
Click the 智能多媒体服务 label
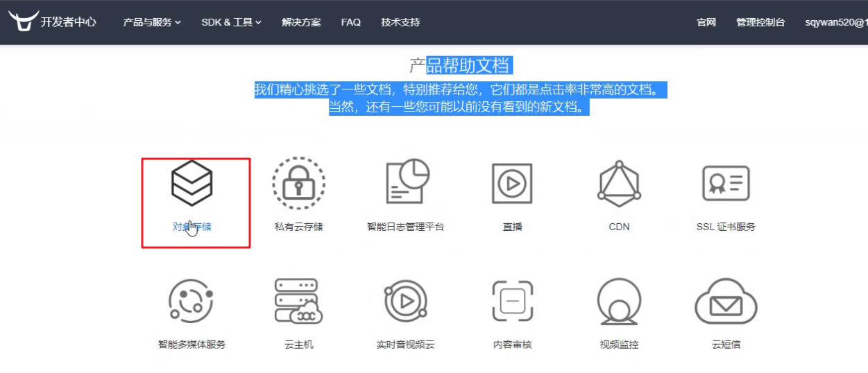tap(192, 345)
